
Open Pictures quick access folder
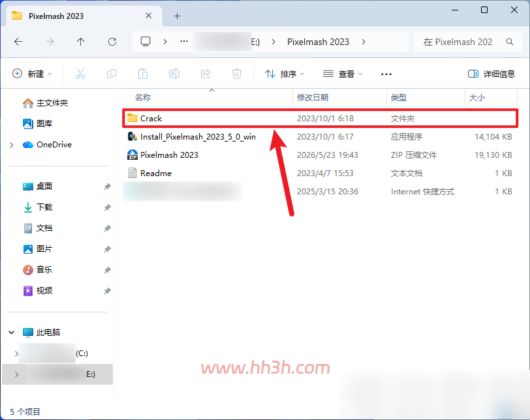(37, 249)
